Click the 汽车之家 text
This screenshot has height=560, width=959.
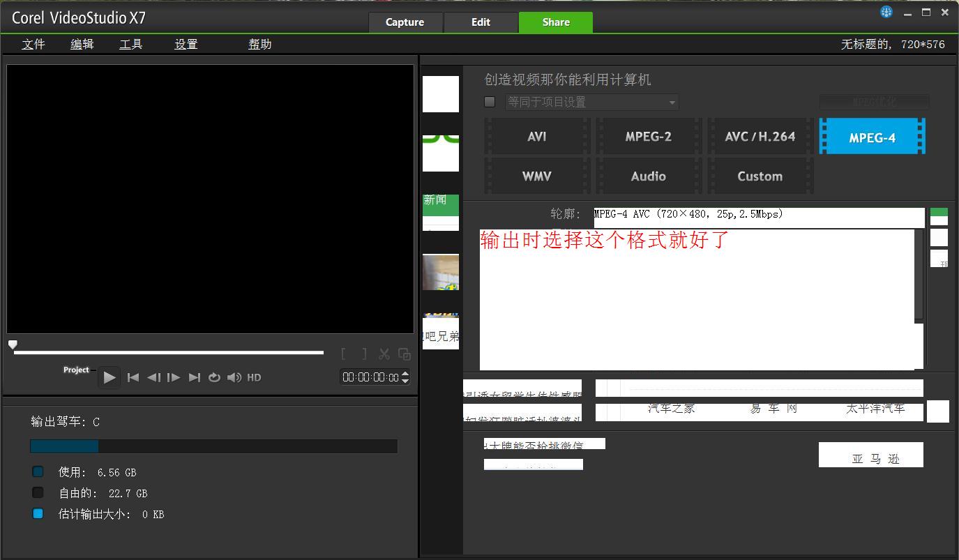[x=672, y=409]
